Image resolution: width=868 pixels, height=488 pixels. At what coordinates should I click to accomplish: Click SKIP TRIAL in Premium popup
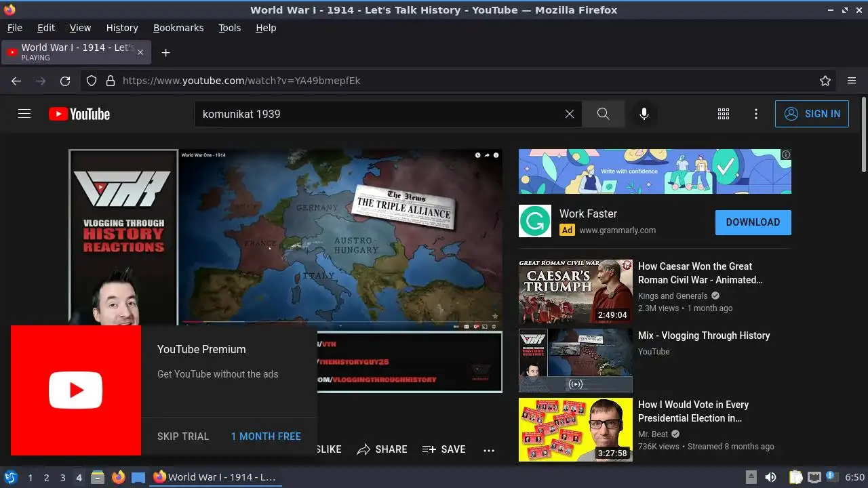click(183, 436)
